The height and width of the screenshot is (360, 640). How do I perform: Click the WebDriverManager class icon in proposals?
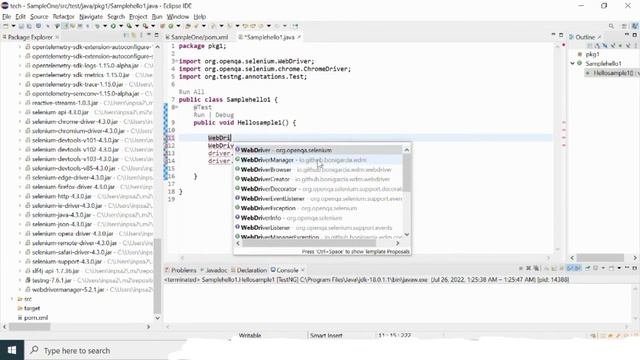point(238,160)
